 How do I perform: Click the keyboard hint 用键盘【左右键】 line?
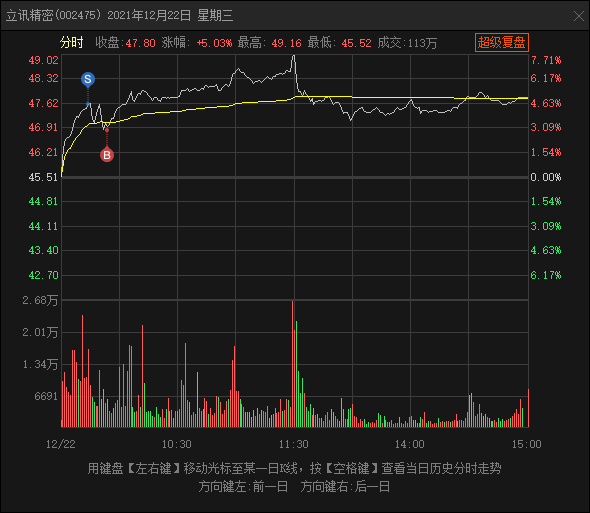click(x=294, y=469)
